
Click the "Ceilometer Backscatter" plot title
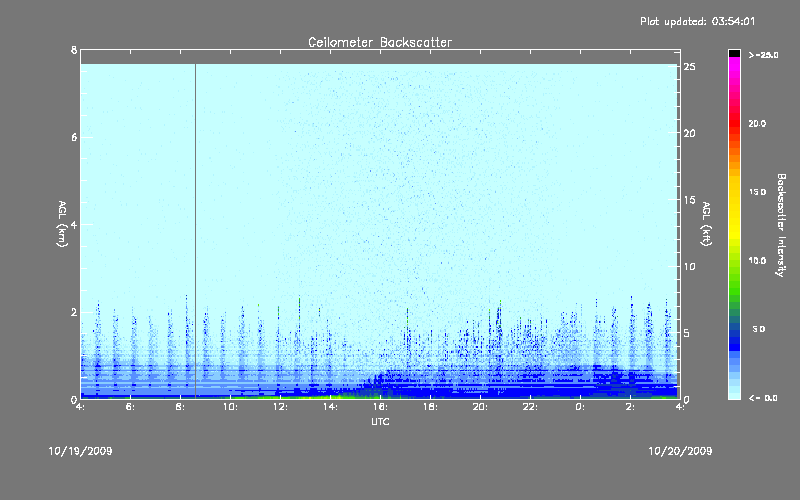(379, 42)
